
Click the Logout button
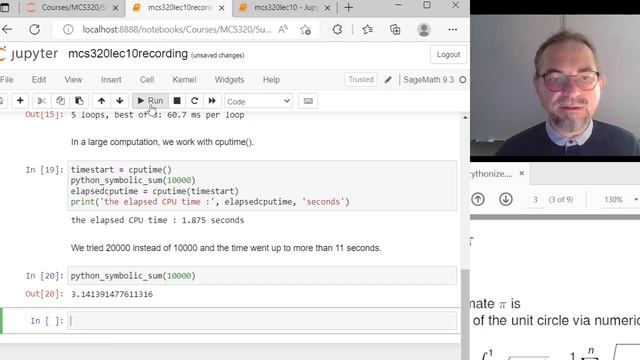[448, 55]
